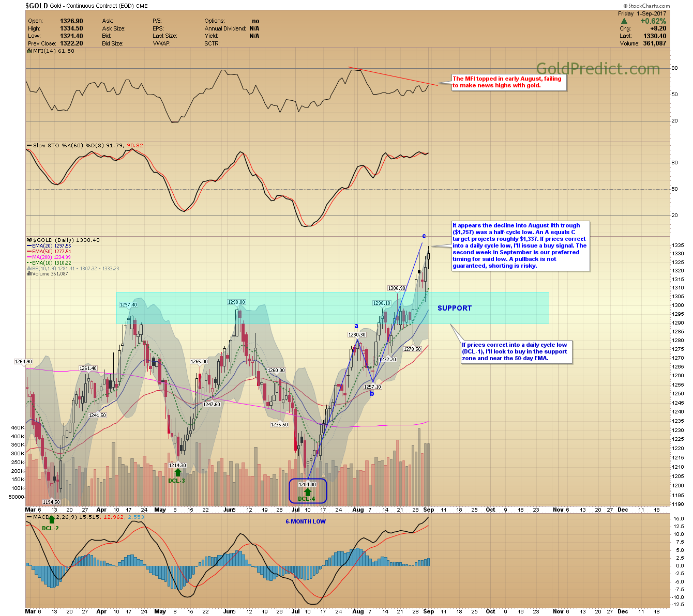Click the small icon before MACD(12,26,9) label
Screen dimensions: 693x616
(x=28, y=517)
